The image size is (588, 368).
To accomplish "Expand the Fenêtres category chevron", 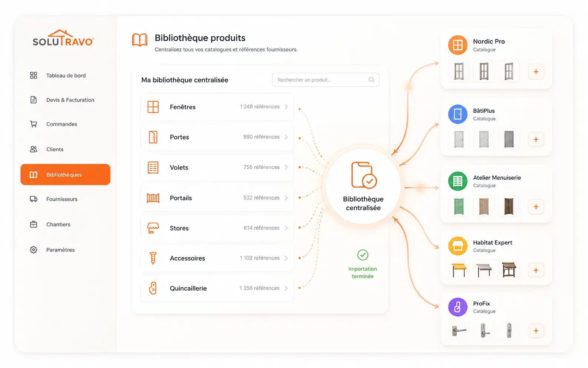I will pos(286,107).
